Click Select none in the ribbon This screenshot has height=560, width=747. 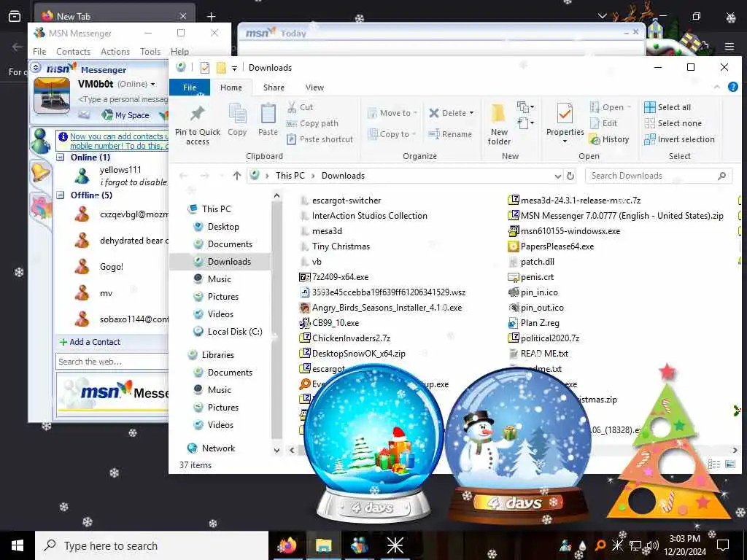click(673, 123)
